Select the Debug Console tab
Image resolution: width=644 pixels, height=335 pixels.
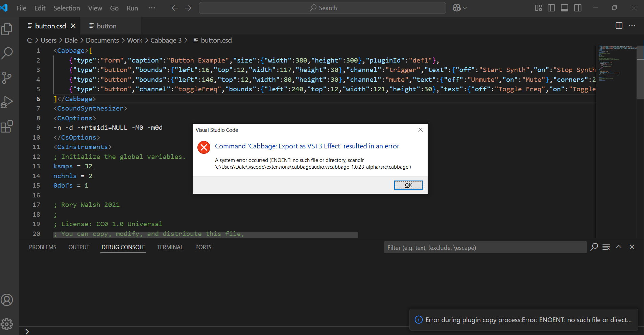point(123,247)
